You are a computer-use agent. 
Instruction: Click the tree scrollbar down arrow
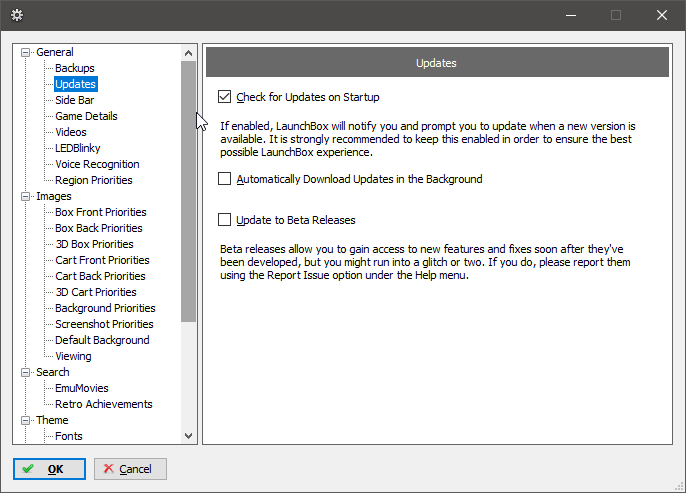pyautogui.click(x=189, y=436)
